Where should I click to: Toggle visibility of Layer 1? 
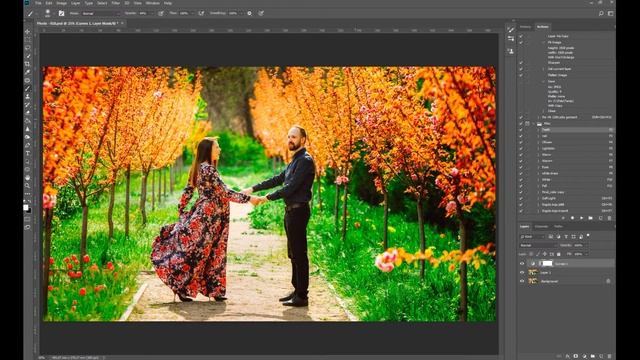pos(522,272)
